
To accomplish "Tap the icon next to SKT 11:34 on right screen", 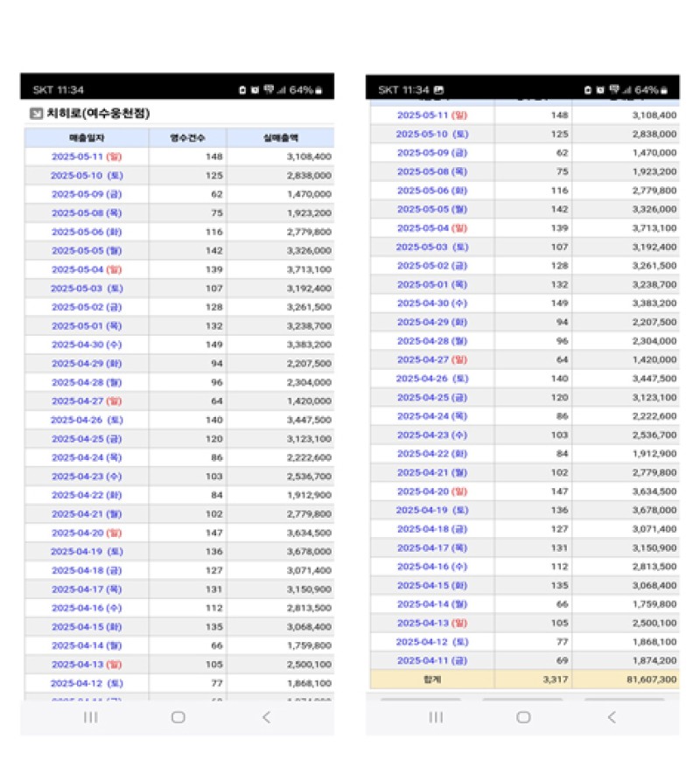I will pos(438,90).
